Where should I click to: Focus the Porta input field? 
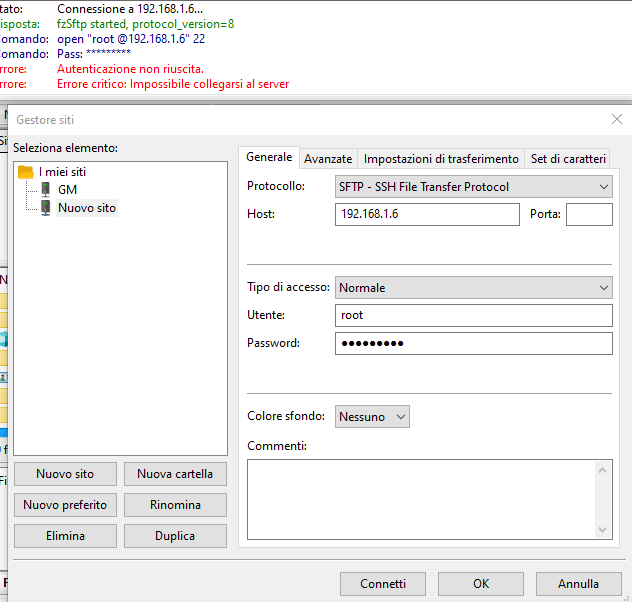(589, 214)
